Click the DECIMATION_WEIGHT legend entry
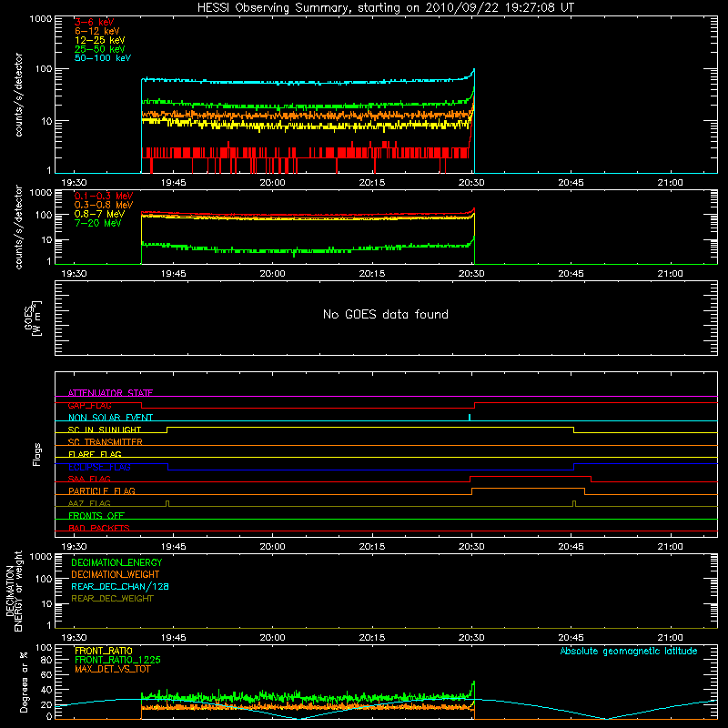728x728 pixels. pyautogui.click(x=116, y=574)
